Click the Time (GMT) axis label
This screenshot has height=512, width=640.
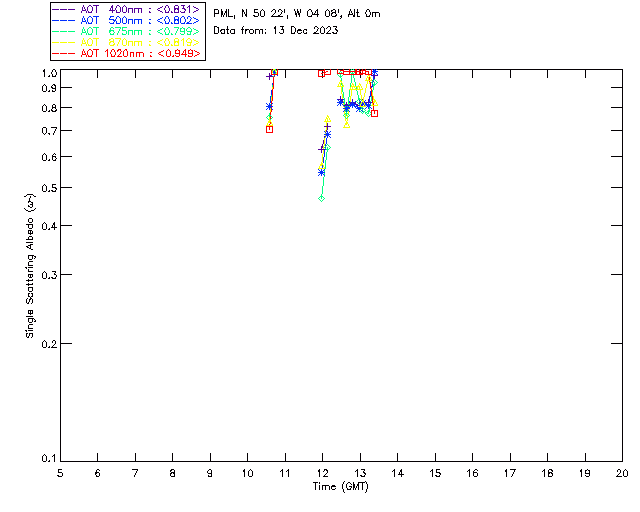[x=340, y=487]
